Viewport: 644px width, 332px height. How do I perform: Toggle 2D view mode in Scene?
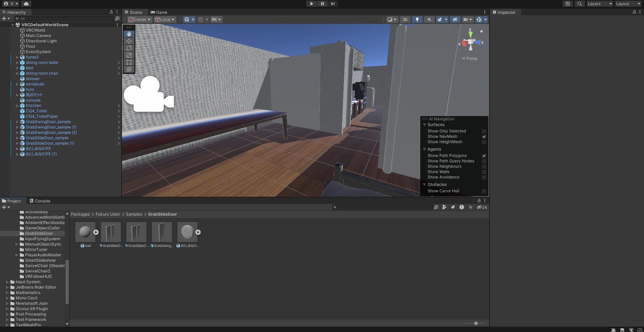pyautogui.click(x=405, y=20)
